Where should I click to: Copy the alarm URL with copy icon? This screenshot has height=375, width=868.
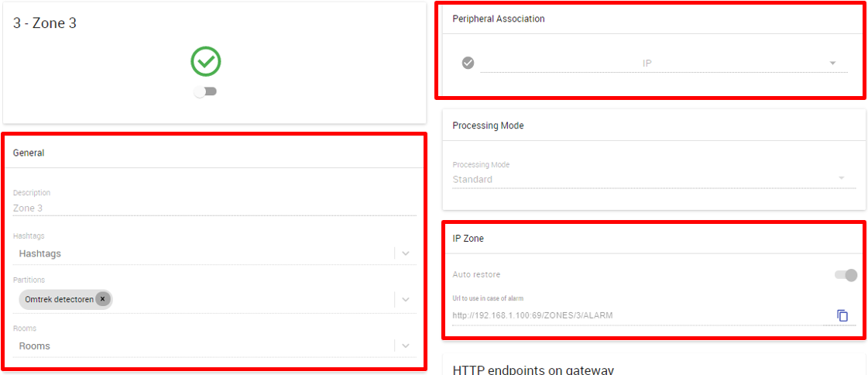point(842,316)
